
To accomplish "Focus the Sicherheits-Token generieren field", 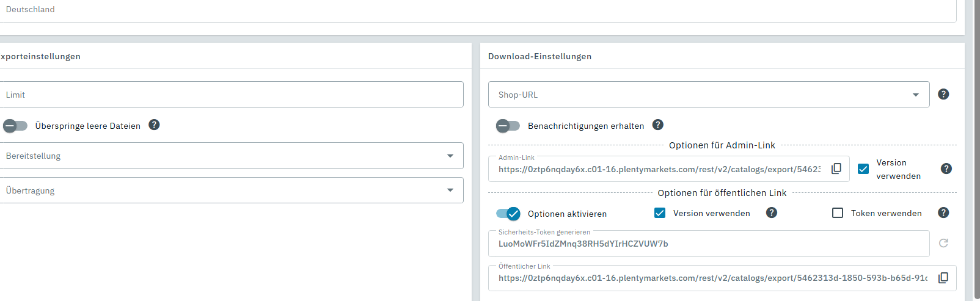I will point(709,244).
